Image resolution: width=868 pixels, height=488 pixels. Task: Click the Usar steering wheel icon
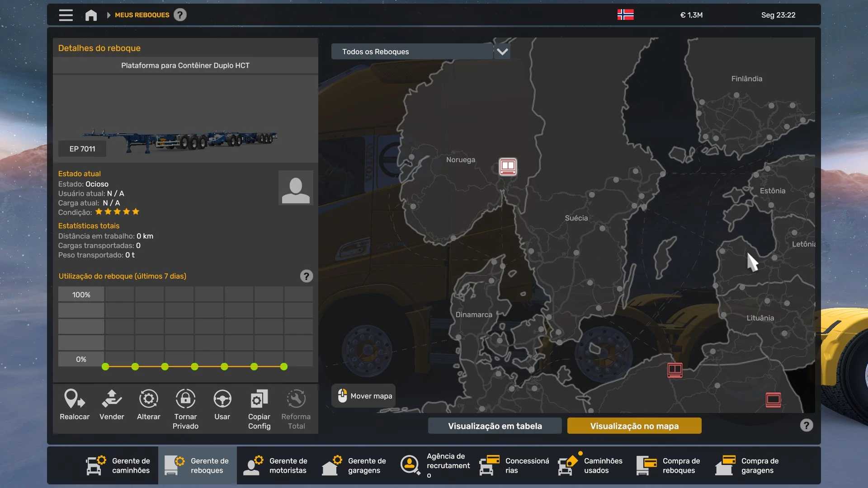click(x=222, y=399)
